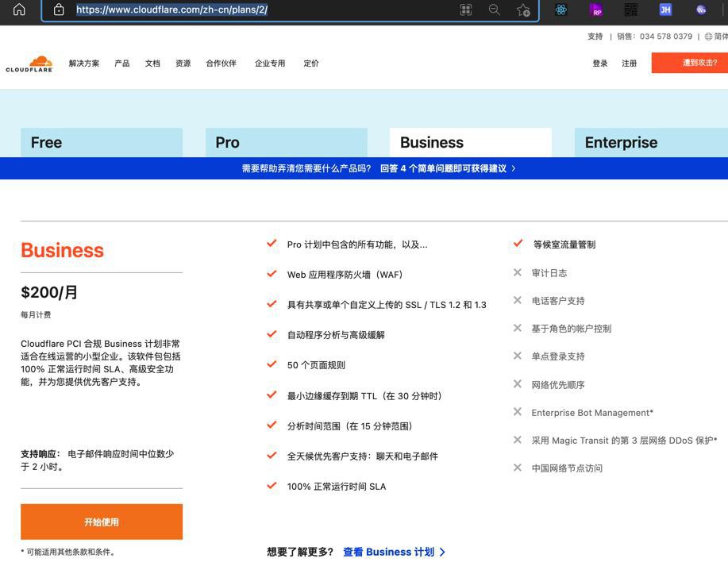This screenshot has height=566, width=728.
Task: Open the QR code extension icon
Action: 631,10
